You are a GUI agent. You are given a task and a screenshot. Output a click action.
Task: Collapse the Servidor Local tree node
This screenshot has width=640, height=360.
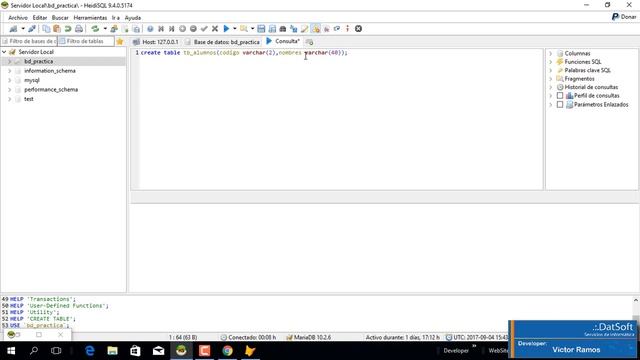pyautogui.click(x=4, y=52)
